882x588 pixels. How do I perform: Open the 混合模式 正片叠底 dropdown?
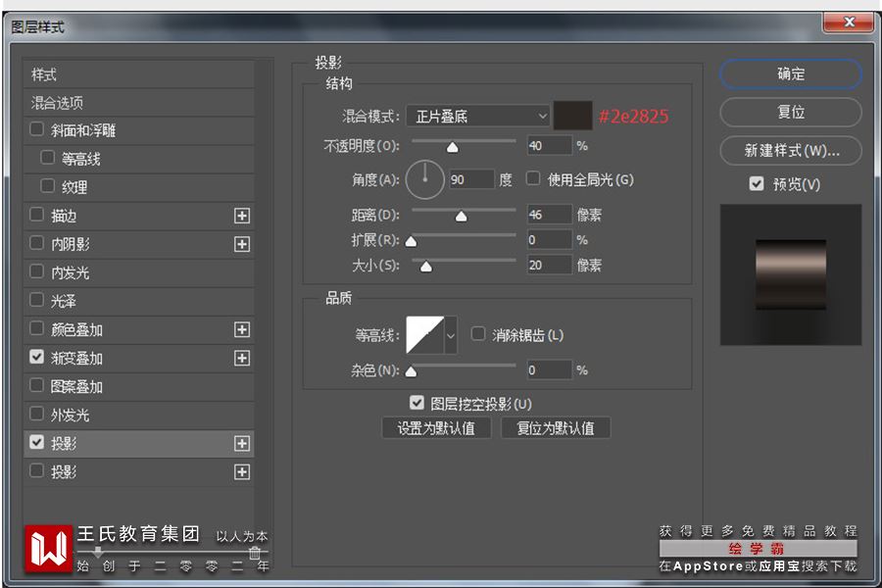pos(477,117)
